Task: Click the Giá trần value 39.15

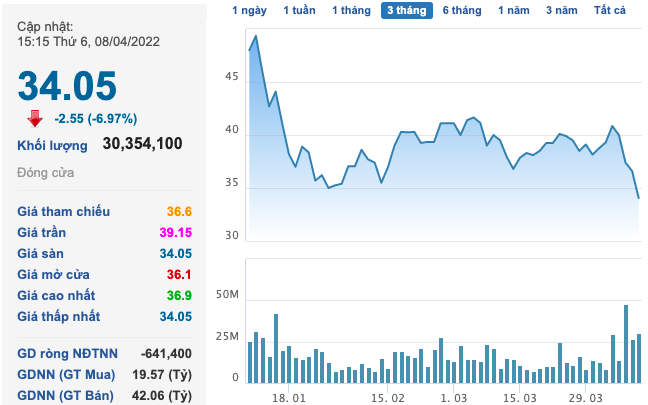Action: (174, 232)
